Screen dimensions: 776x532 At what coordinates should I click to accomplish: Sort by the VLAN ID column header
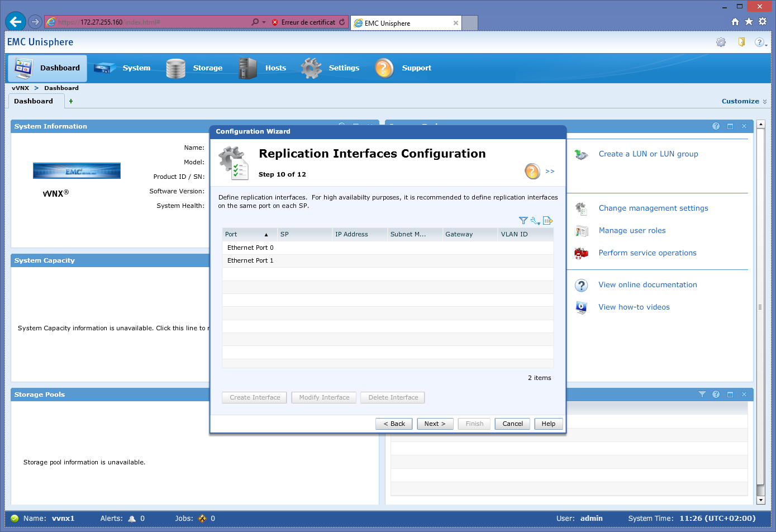point(525,234)
